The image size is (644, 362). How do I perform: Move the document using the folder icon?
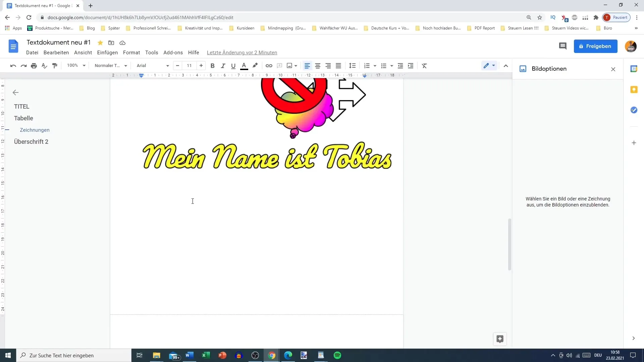point(111,43)
